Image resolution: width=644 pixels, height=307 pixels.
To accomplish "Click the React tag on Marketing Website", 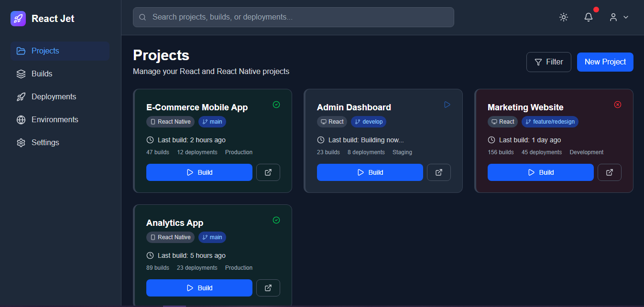I will click(502, 122).
